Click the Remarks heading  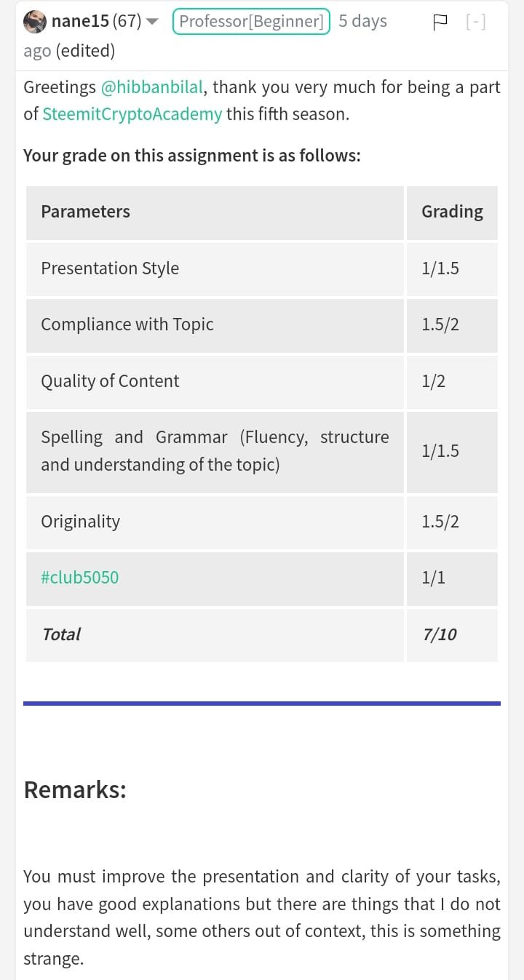[x=75, y=789]
